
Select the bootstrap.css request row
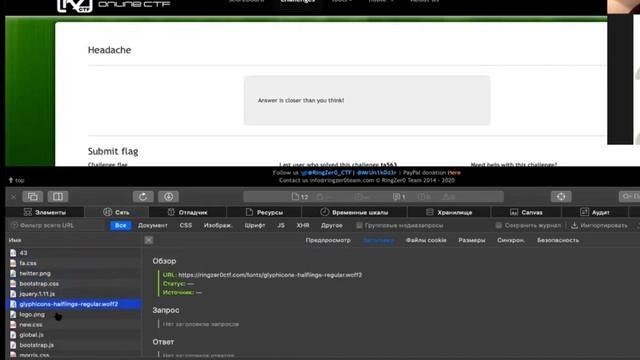74,284
